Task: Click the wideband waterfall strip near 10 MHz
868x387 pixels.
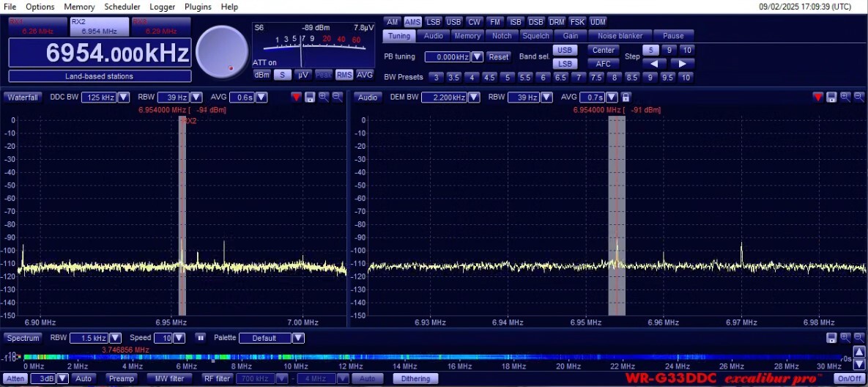Action: [296, 357]
